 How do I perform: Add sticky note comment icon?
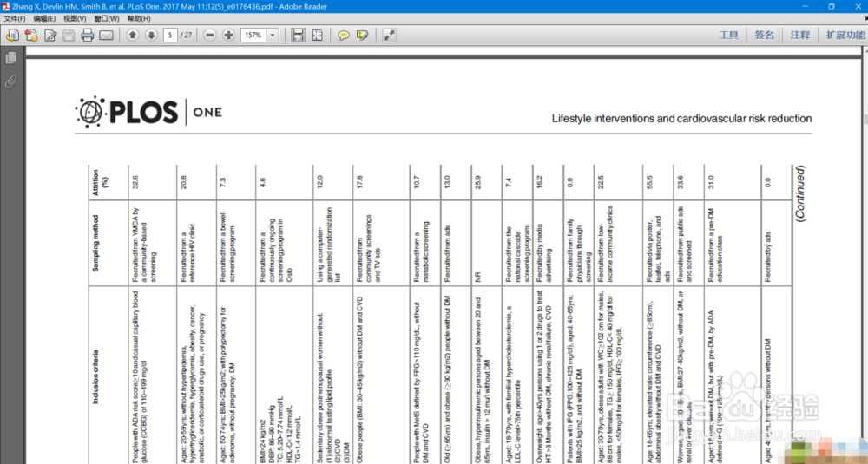(x=344, y=36)
